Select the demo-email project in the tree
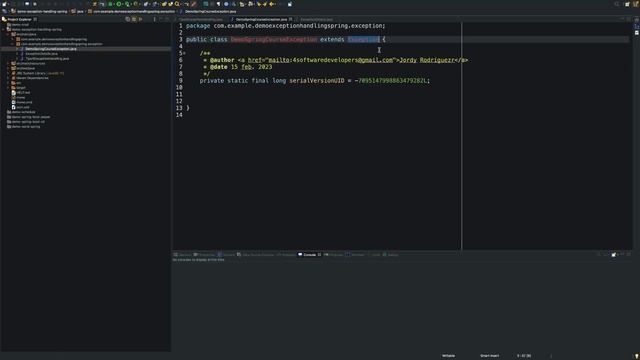Screen dimensions: 640x360 (20, 24)
